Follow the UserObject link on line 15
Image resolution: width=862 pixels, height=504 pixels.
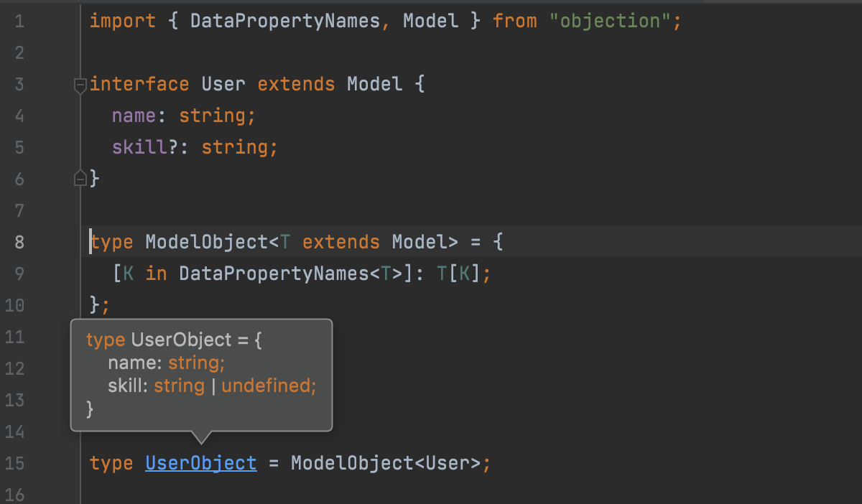[200, 463]
